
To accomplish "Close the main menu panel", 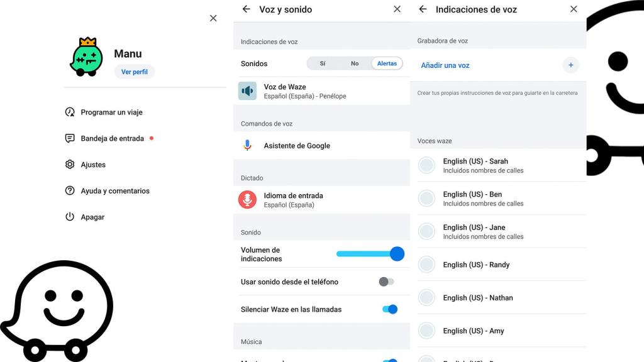I will [213, 18].
